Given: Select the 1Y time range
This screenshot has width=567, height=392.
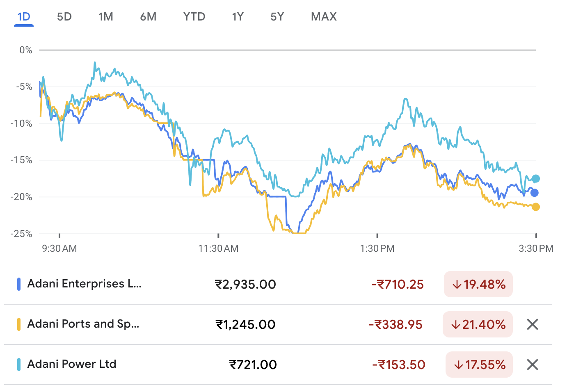Looking at the screenshot, I should (x=238, y=17).
